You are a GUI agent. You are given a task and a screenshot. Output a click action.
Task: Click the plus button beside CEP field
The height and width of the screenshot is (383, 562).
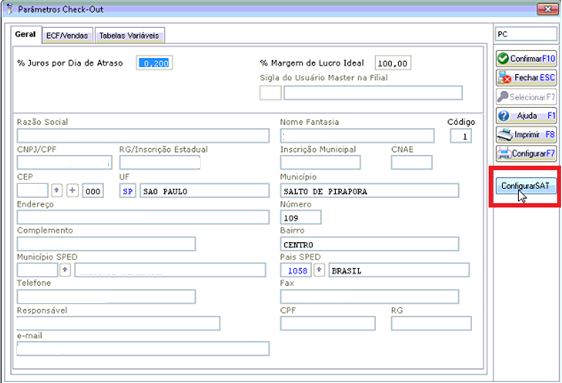coord(72,191)
